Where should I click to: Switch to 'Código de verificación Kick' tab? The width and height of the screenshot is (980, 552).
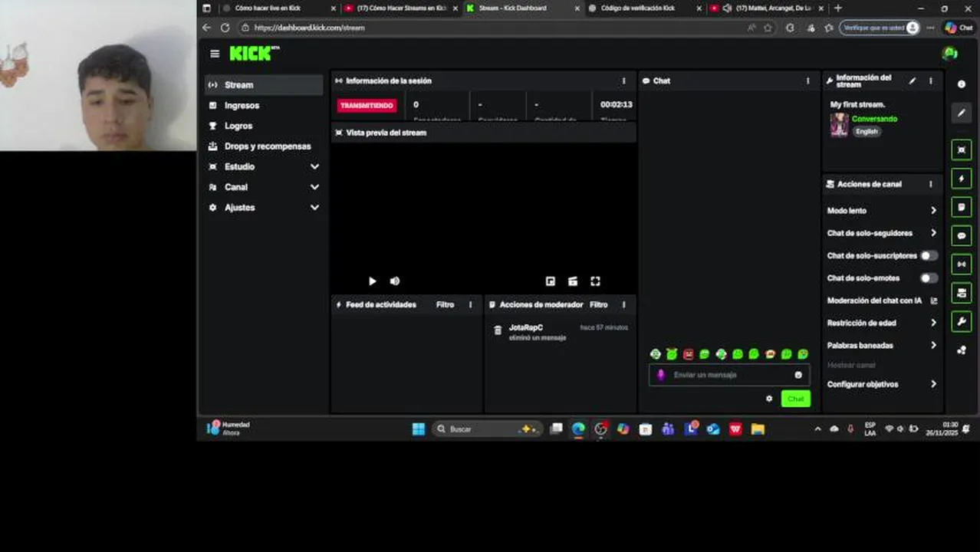coord(644,8)
